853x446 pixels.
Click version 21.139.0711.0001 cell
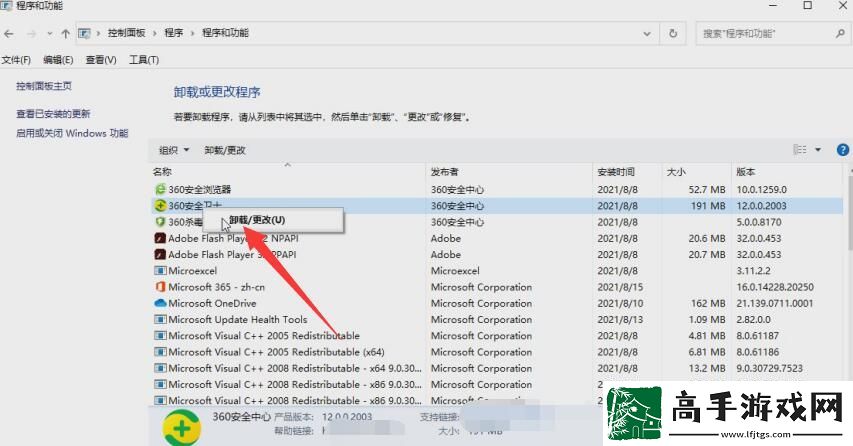click(x=775, y=303)
